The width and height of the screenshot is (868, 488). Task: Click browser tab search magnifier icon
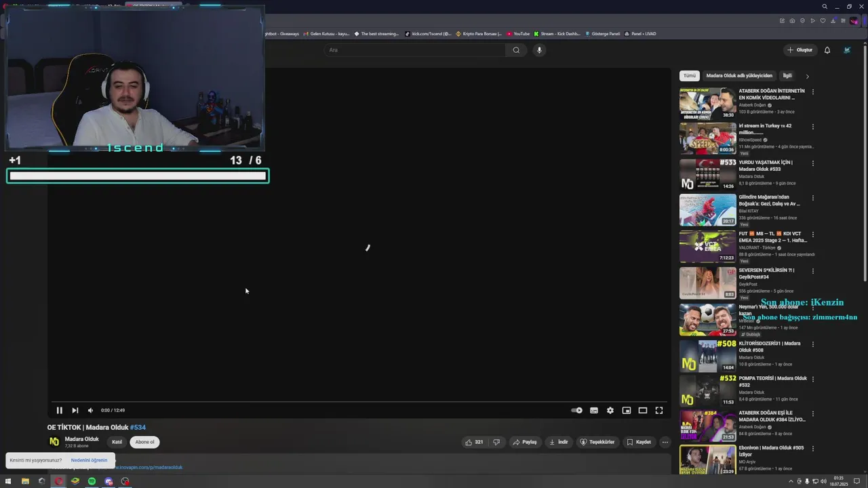[x=825, y=7]
